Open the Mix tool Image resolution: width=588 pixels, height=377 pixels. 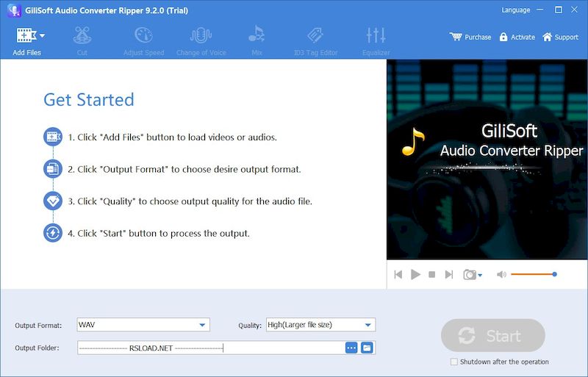click(x=256, y=35)
